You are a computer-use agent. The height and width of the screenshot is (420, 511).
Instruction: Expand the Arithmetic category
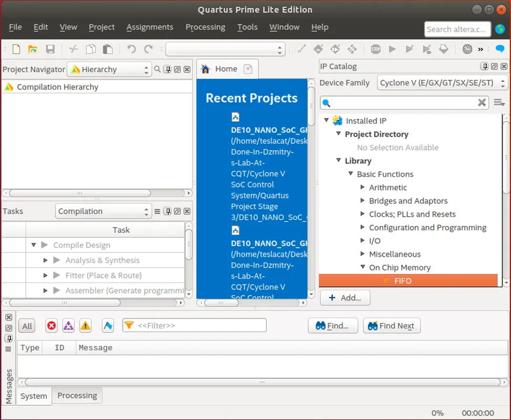tap(363, 187)
